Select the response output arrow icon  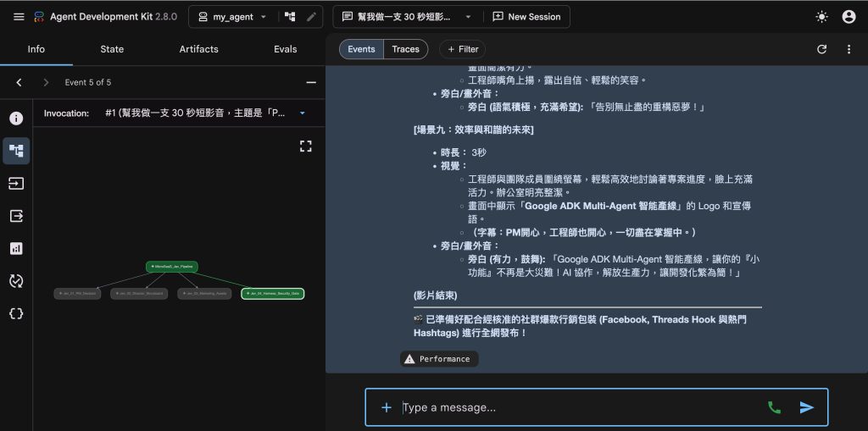click(16, 216)
